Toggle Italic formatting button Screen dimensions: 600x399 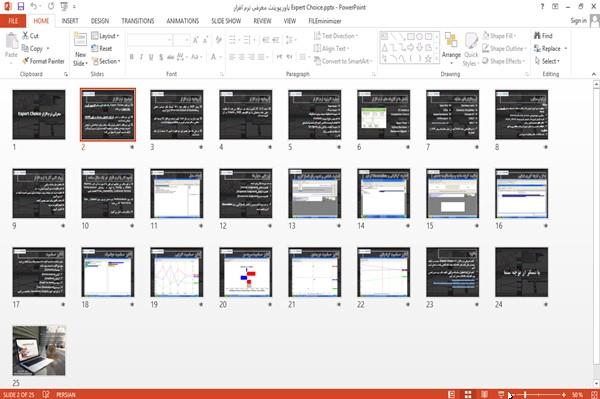pos(141,57)
